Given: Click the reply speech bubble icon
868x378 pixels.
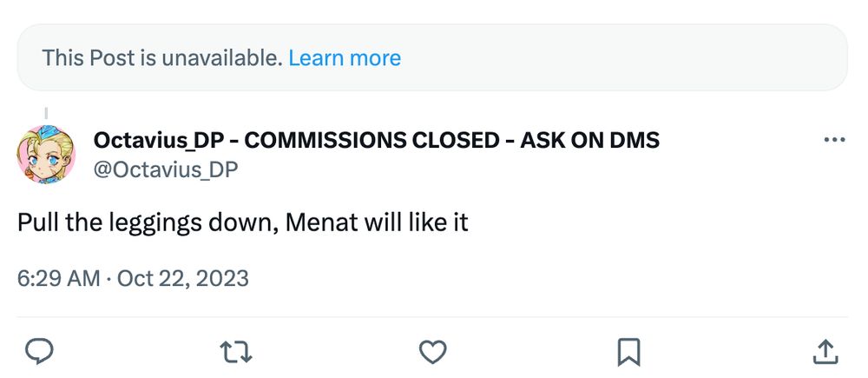Looking at the screenshot, I should [x=40, y=351].
